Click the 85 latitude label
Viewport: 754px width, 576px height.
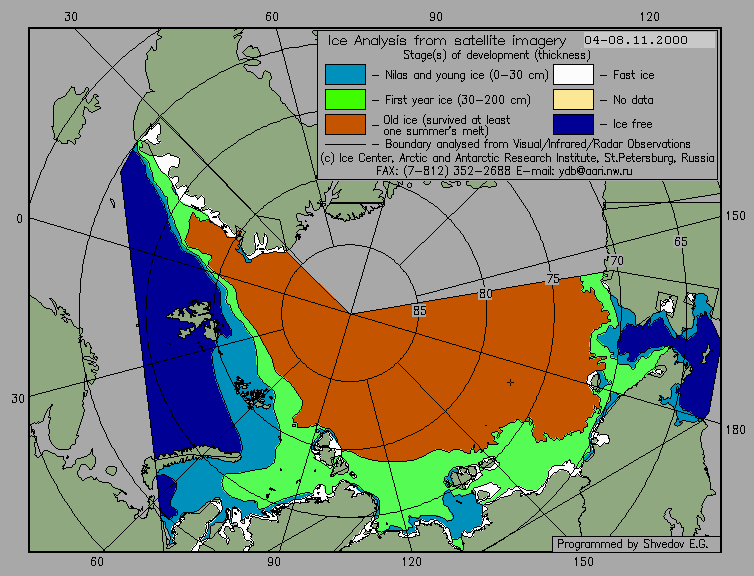pyautogui.click(x=419, y=311)
